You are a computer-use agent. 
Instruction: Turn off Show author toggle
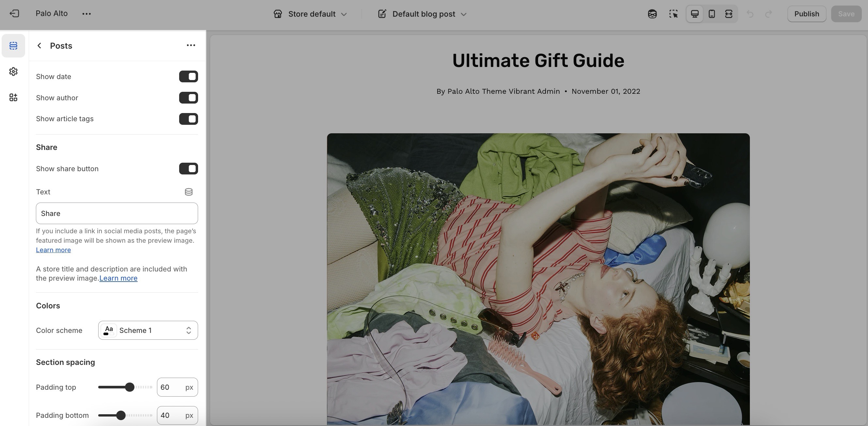point(188,98)
